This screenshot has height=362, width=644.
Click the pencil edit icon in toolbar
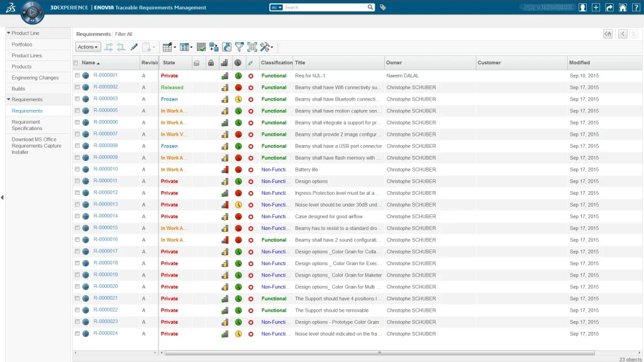[134, 47]
